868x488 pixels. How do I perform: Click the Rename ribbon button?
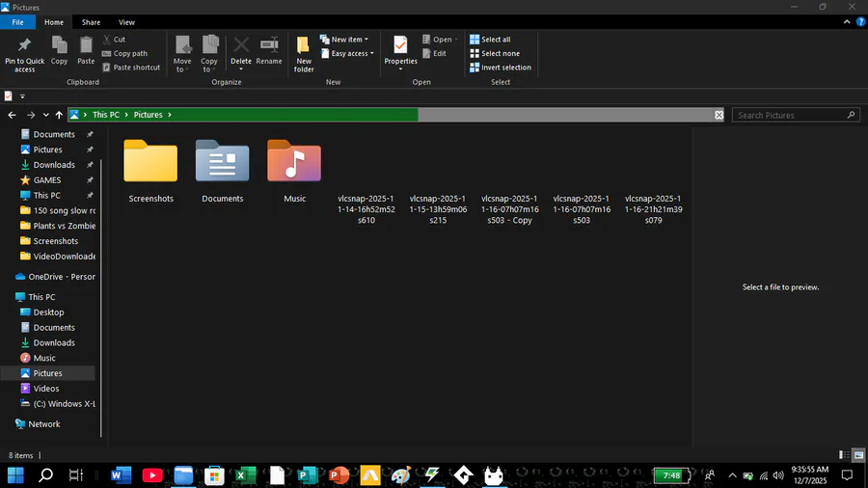(x=269, y=51)
